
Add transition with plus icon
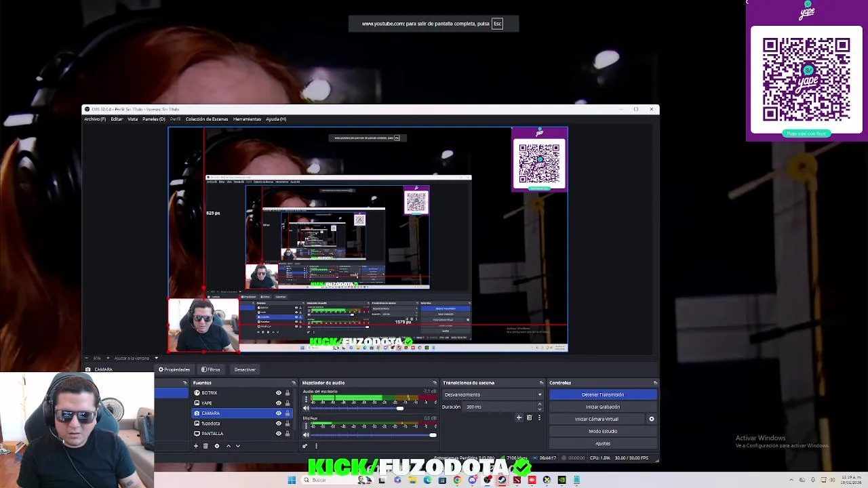519,418
